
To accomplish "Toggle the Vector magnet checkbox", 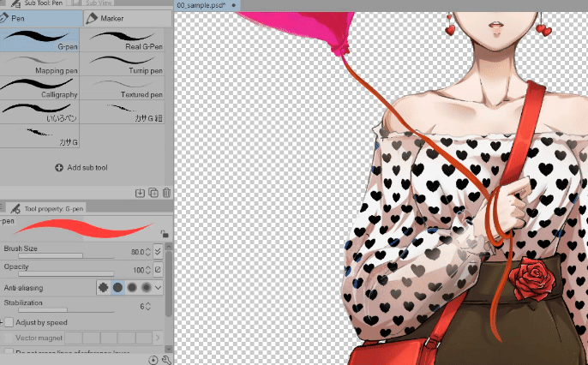I will click(x=9, y=338).
